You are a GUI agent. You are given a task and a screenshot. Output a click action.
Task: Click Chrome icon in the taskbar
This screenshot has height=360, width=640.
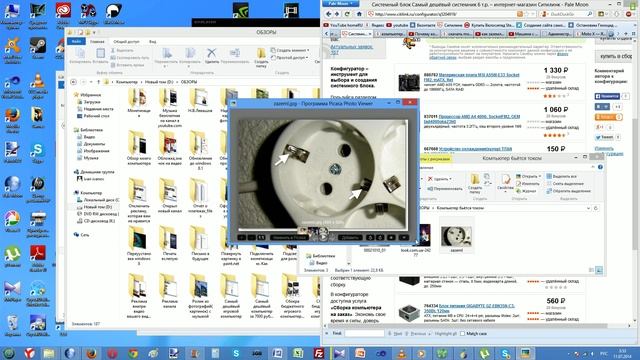point(133,353)
